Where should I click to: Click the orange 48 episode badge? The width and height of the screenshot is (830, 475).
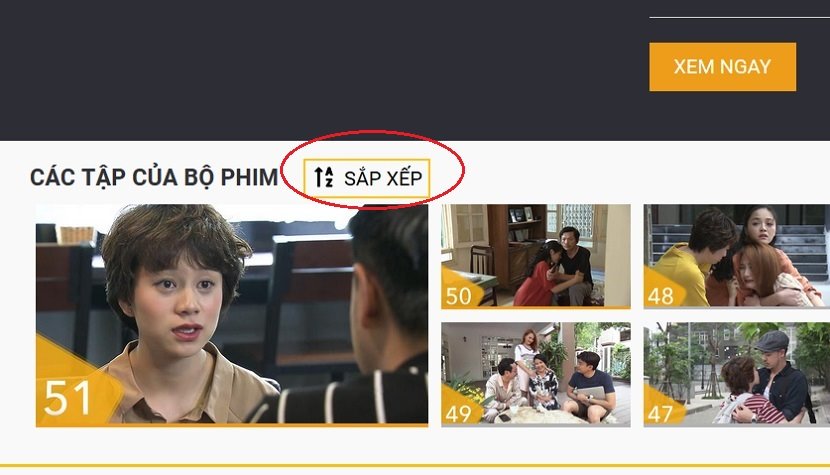coord(662,295)
